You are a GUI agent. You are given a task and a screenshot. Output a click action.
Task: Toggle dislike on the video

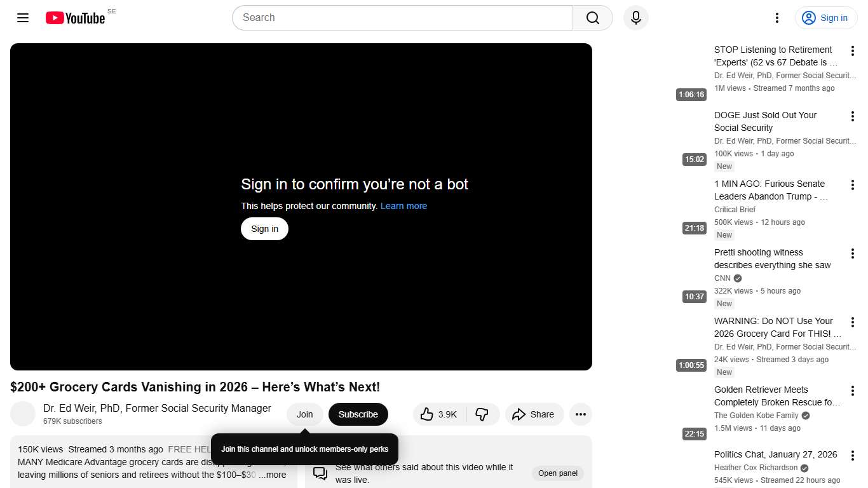tap(483, 414)
